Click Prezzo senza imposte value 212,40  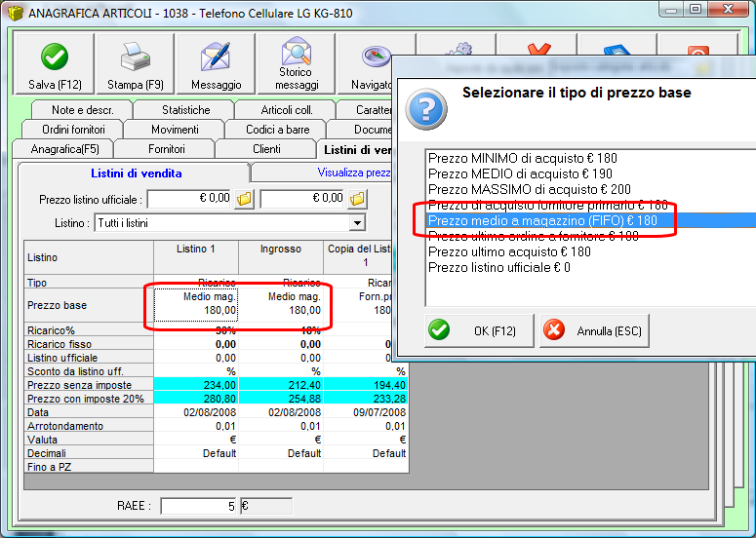pyautogui.click(x=281, y=385)
